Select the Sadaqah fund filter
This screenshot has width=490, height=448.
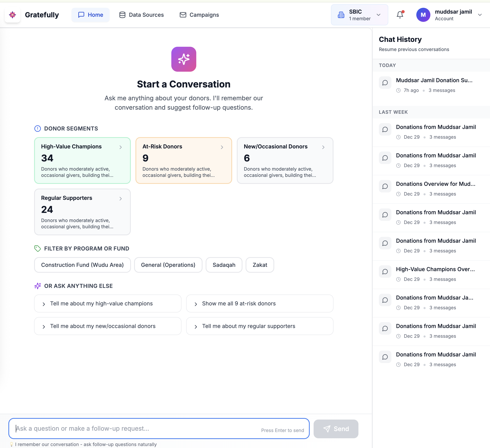pyautogui.click(x=224, y=265)
